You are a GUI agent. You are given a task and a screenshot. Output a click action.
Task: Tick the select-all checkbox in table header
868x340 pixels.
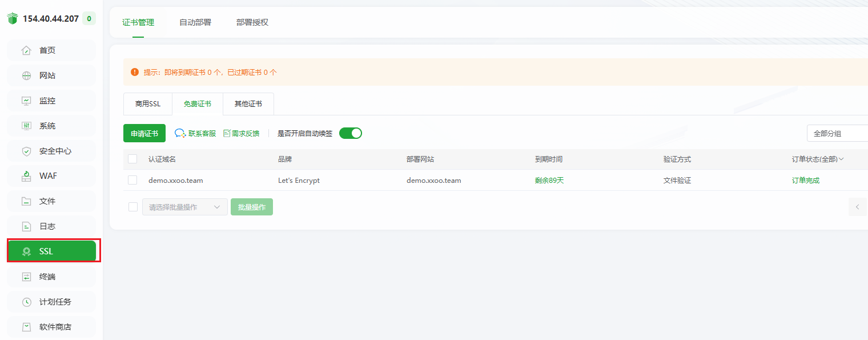tap(132, 159)
